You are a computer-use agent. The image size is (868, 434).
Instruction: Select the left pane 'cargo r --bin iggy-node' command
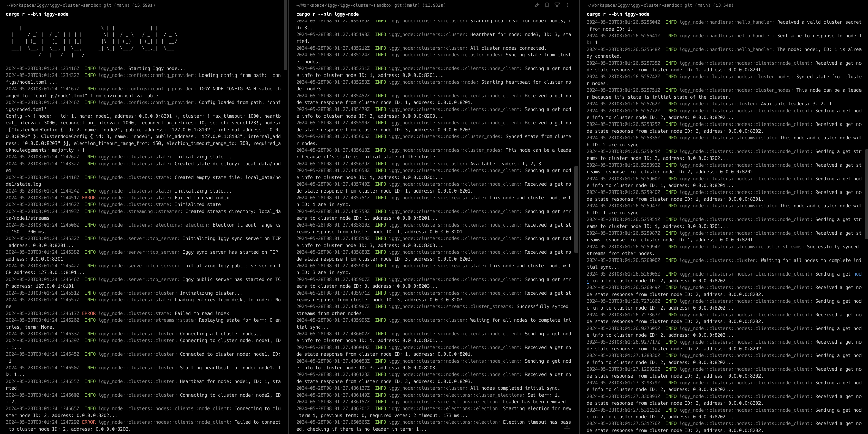point(37,14)
